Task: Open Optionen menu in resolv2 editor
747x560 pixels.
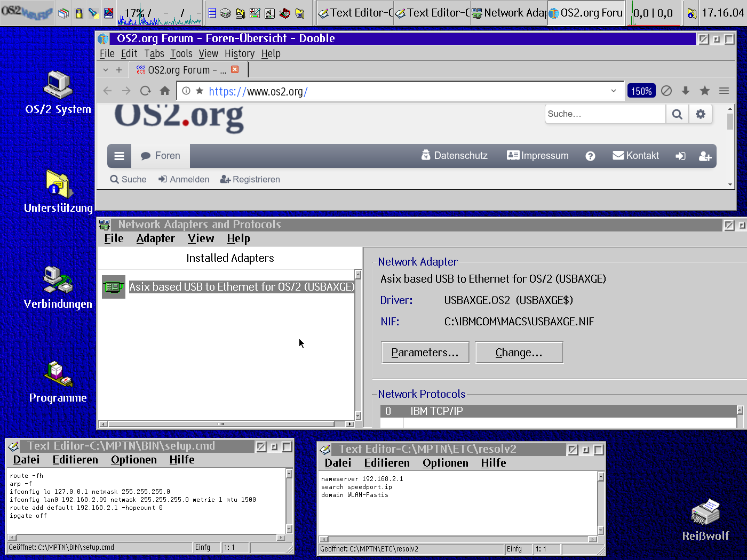Action: [446, 463]
